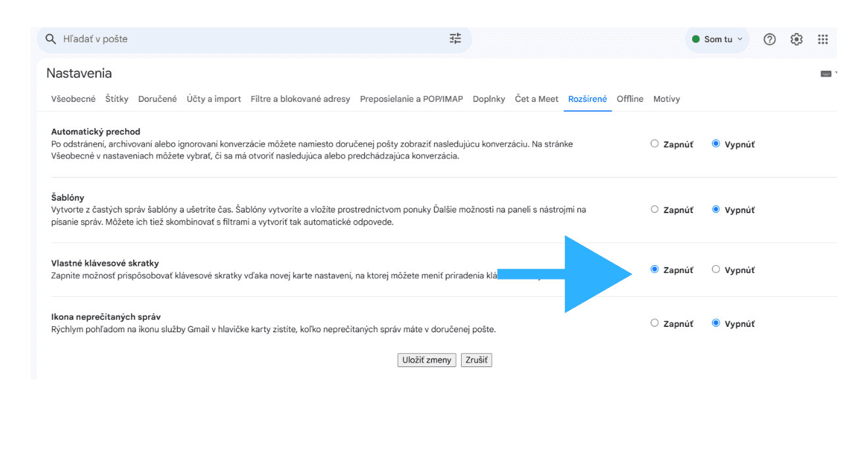Screen dimensions: 868x450
Task: Select Vypnúť for Vlastné klávesové skratky
Action: click(716, 269)
